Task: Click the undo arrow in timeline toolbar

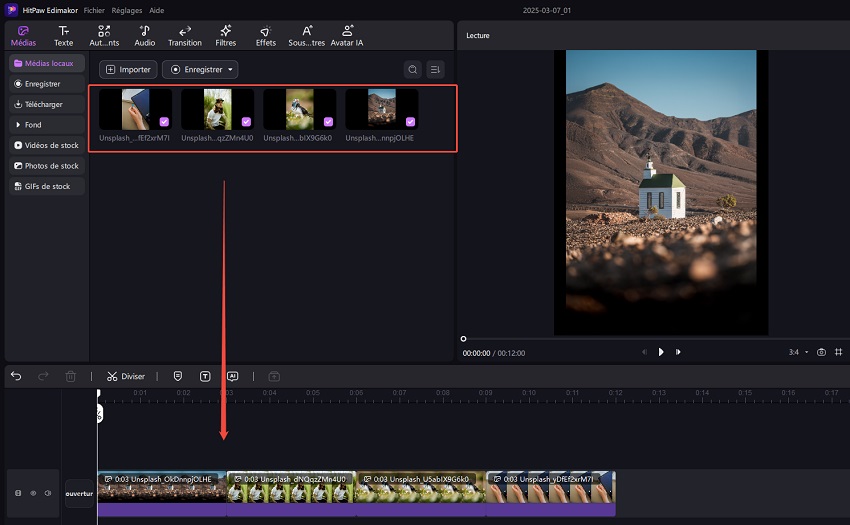Action: [16, 376]
